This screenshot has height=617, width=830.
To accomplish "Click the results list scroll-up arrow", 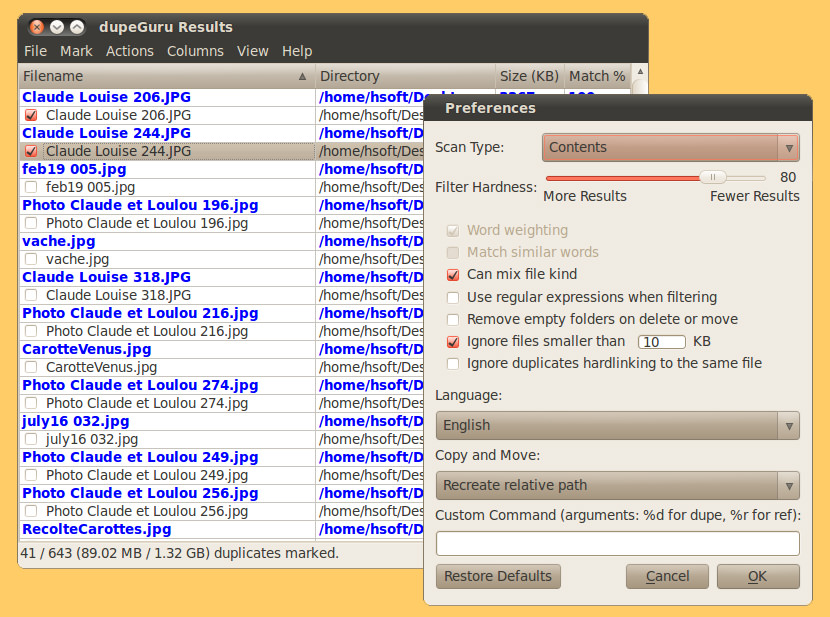I will [x=640, y=71].
